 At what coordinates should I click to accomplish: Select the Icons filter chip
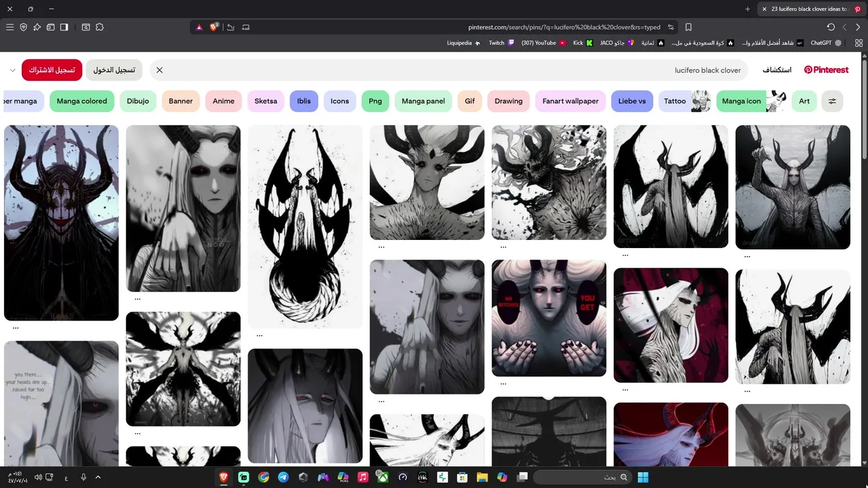[340, 101]
